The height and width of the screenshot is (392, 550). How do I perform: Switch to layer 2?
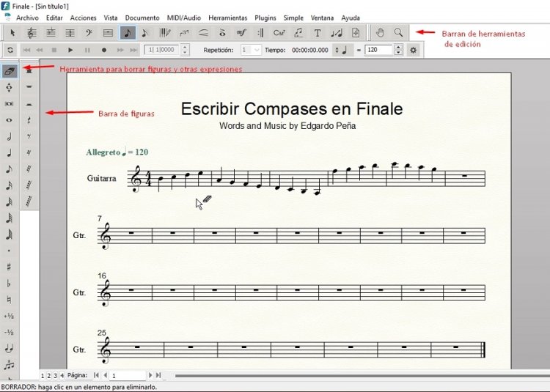[48, 376]
